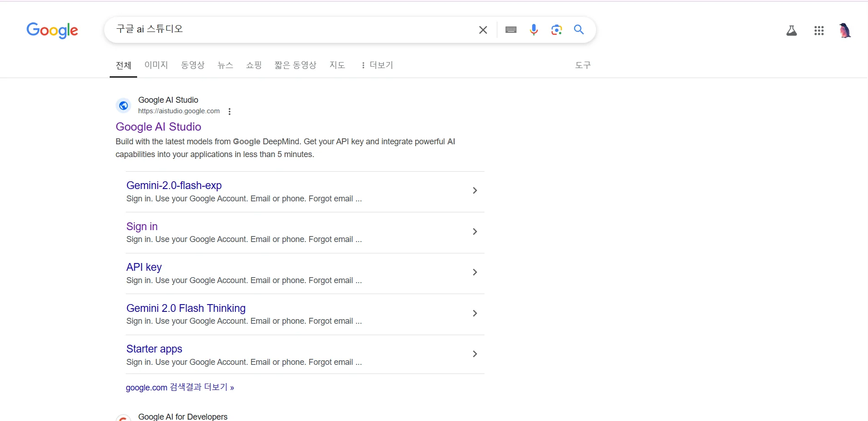Image resolution: width=868 pixels, height=421 pixels.
Task: Open the Google apps grid
Action: click(819, 30)
